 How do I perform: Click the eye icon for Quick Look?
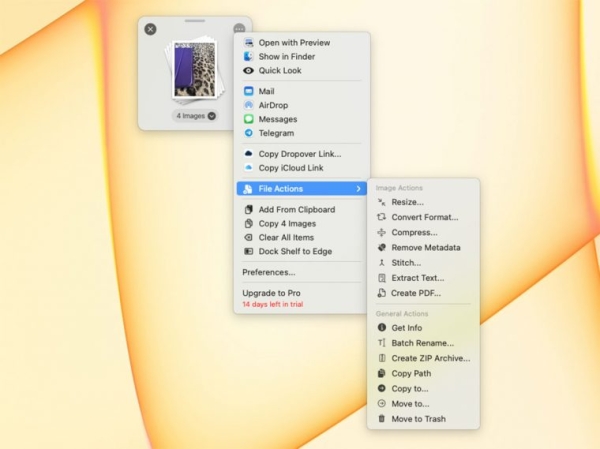pyautogui.click(x=249, y=70)
